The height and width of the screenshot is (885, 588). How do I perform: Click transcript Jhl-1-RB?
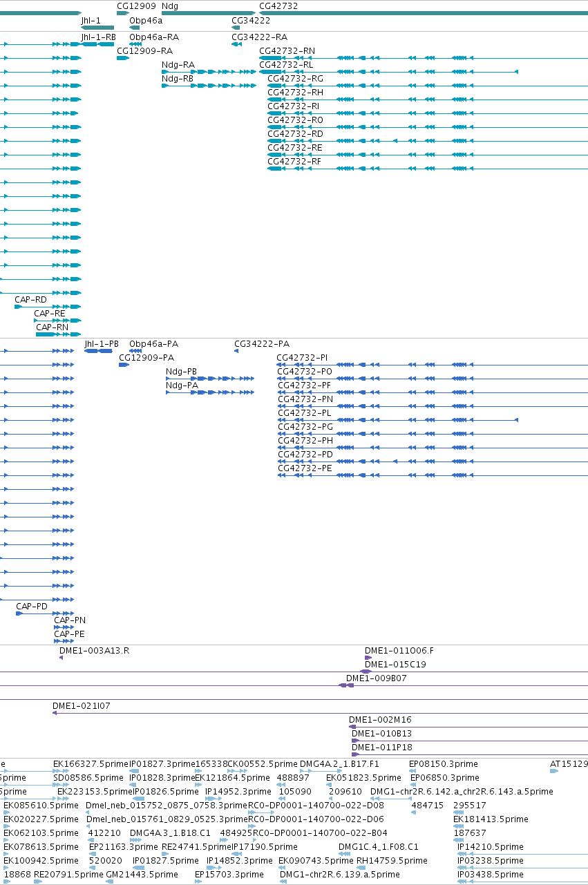(98, 37)
